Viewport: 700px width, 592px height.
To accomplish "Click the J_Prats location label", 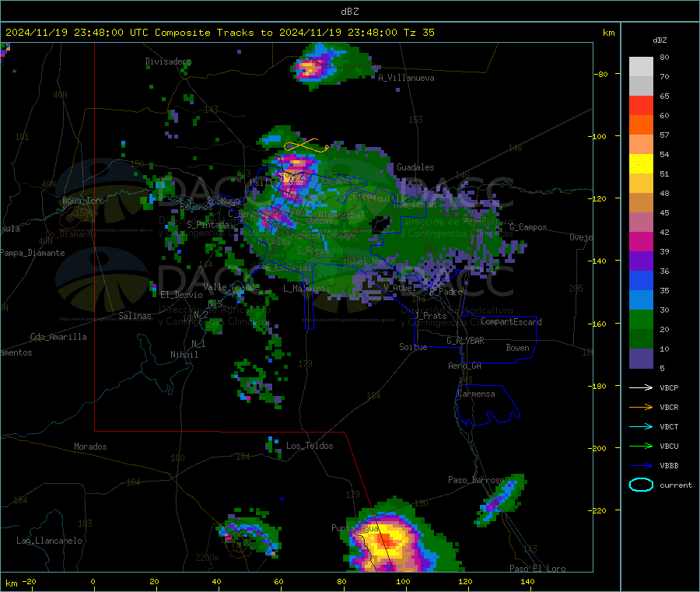I will [431, 316].
